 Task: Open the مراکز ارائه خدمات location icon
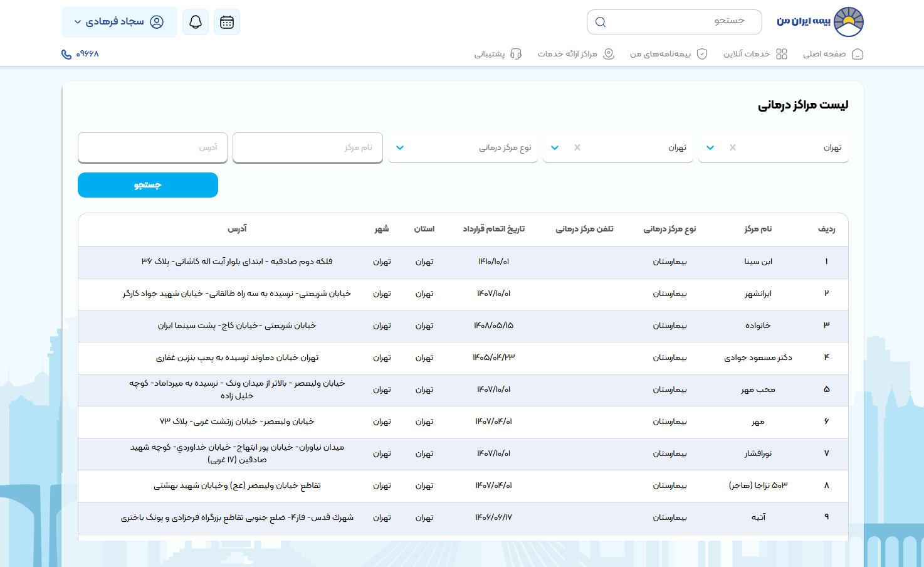[607, 54]
